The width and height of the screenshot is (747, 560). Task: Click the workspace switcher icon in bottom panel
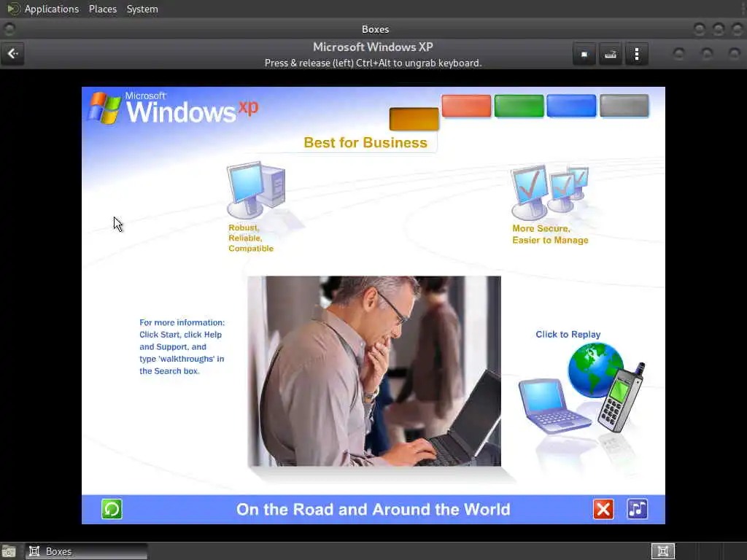pyautogui.click(x=662, y=551)
